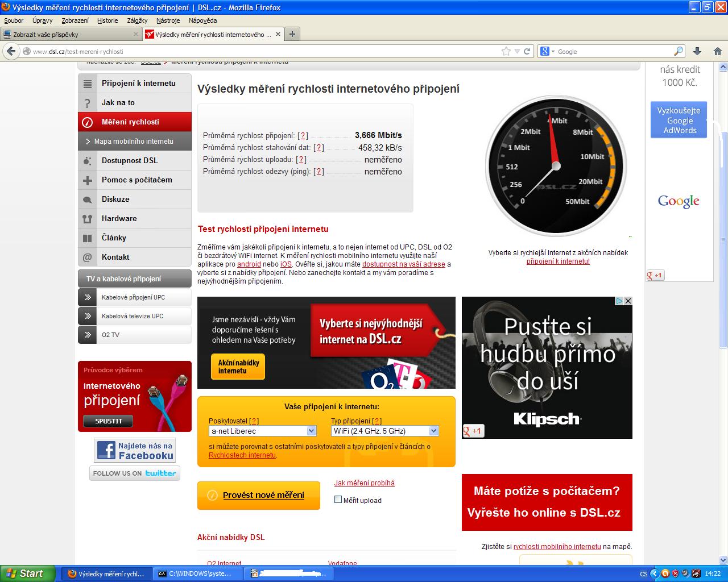Switch to the C:\WINDOWS\system taskbar window

(198, 574)
